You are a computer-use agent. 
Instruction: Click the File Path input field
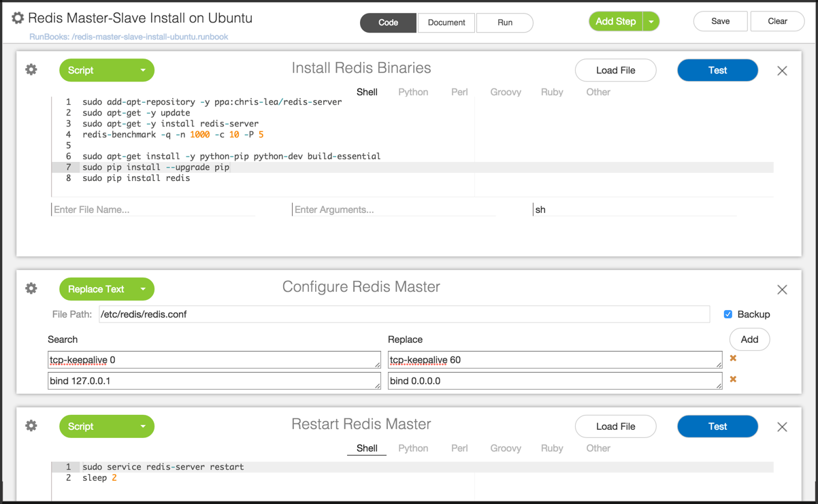click(404, 314)
